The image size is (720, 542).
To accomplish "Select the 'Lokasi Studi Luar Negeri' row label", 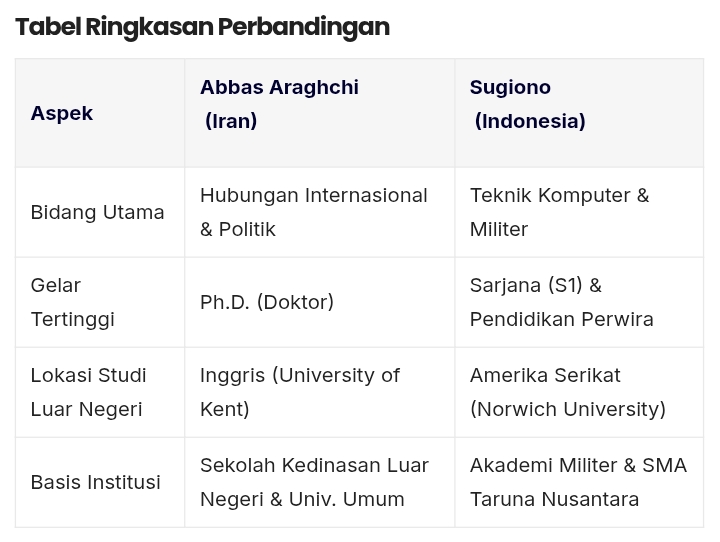I will point(88,392).
